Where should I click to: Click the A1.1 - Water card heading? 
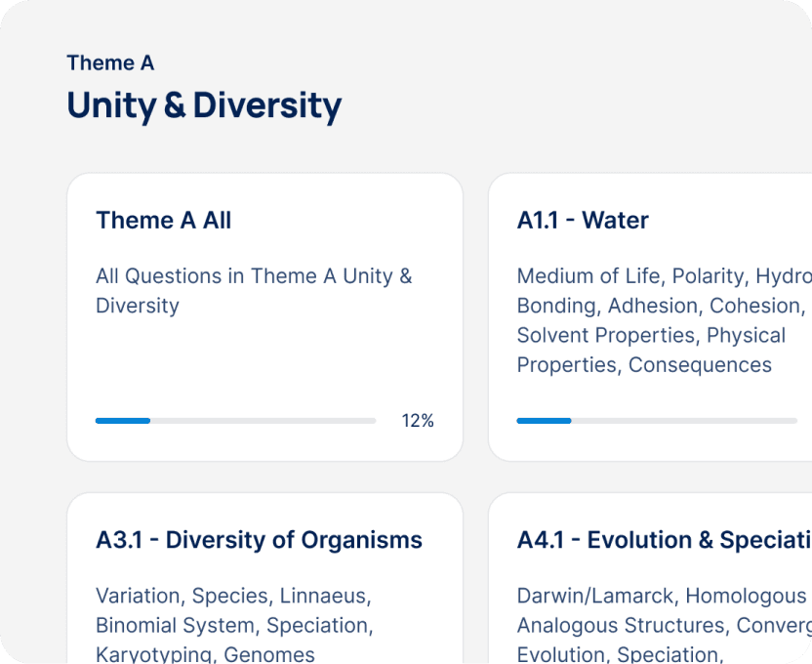click(x=583, y=221)
